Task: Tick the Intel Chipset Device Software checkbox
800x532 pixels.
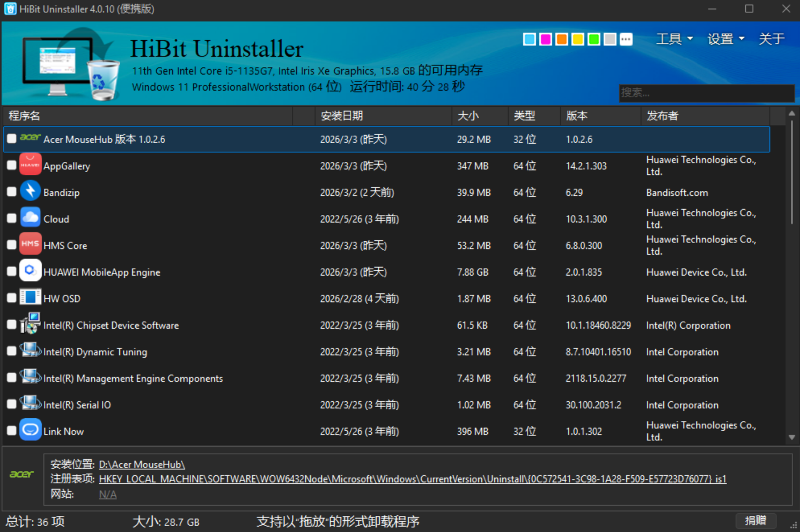Action: tap(11, 324)
